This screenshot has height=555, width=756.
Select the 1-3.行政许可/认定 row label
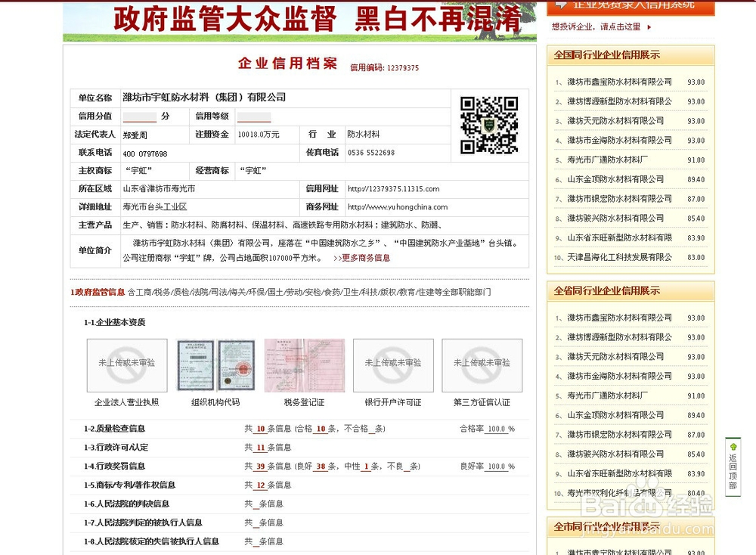[x=116, y=448]
